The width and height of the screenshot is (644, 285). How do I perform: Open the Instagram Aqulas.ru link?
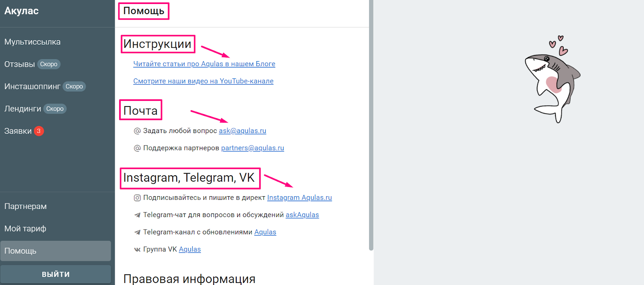299,198
